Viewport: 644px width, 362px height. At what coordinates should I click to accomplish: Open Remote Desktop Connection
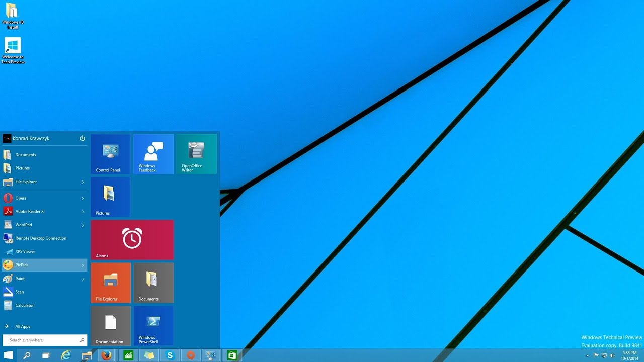pyautogui.click(x=44, y=238)
